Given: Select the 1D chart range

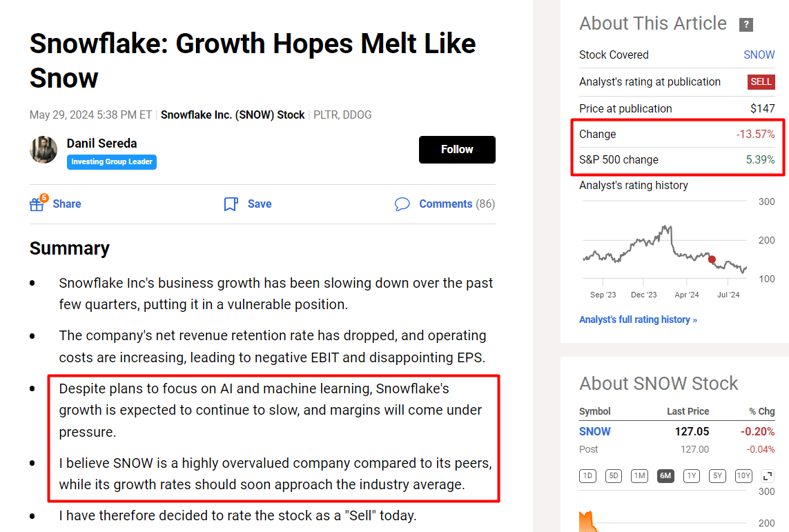Looking at the screenshot, I should pyautogui.click(x=587, y=476).
